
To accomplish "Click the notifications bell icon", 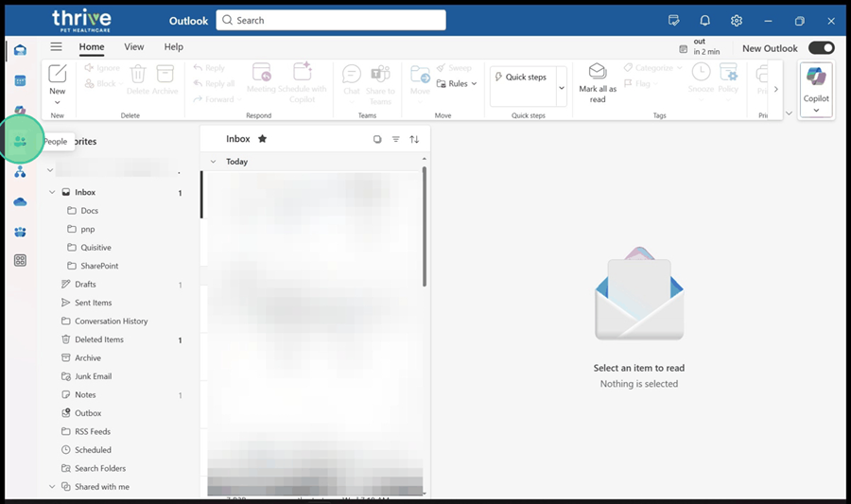I will coord(704,21).
